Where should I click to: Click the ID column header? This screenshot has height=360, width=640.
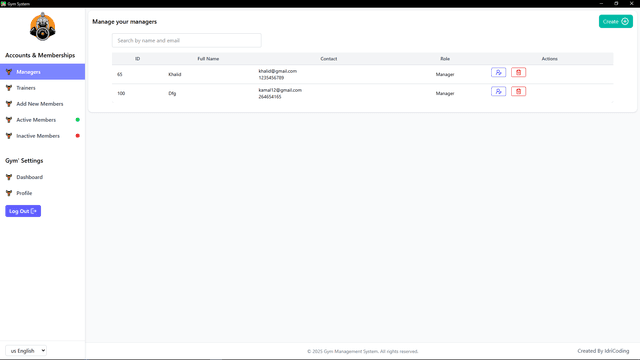click(138, 59)
